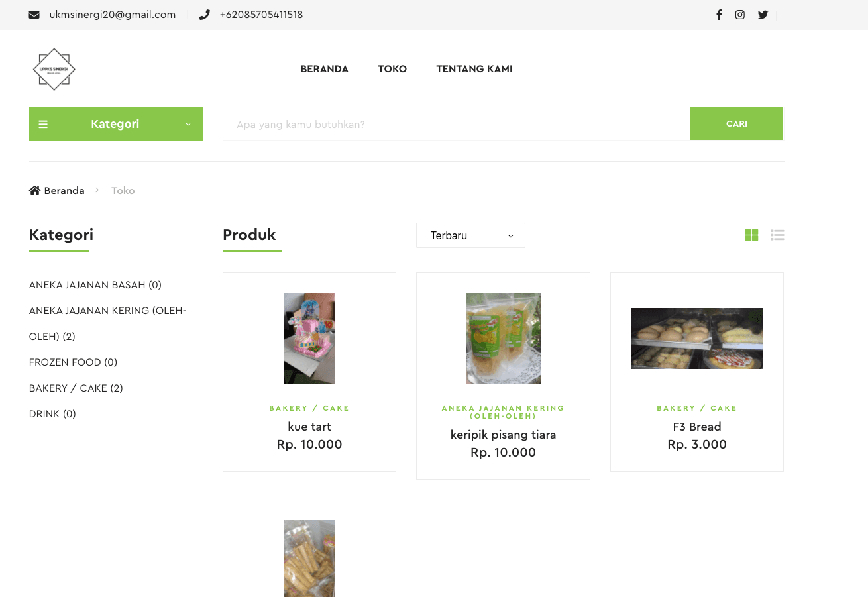This screenshot has height=597, width=868.
Task: Open the BERANDA menu item
Action: click(324, 69)
